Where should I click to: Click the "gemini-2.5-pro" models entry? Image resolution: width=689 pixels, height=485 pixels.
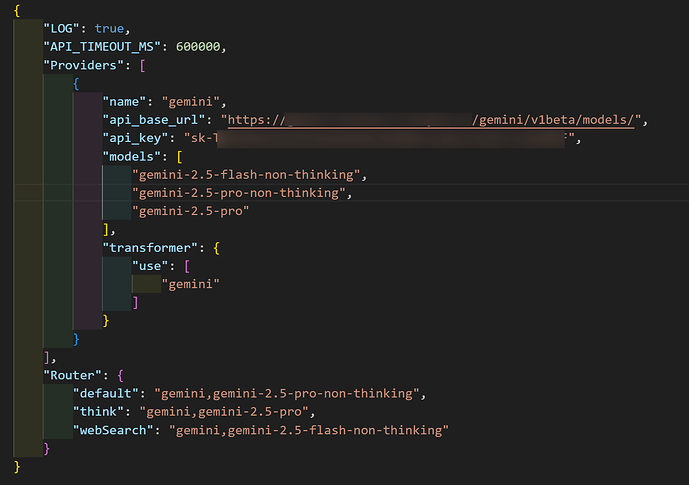click(x=190, y=211)
